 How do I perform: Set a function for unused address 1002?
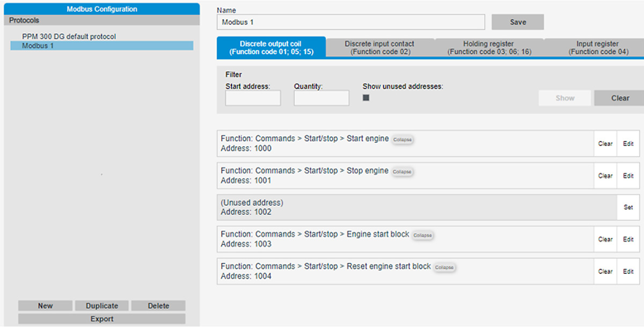click(628, 207)
